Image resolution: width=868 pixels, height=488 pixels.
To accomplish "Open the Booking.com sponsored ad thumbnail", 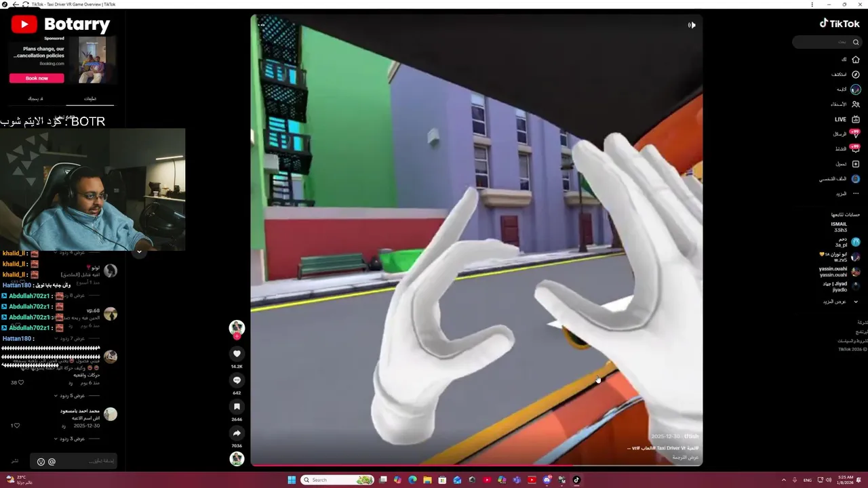I will 92,60.
